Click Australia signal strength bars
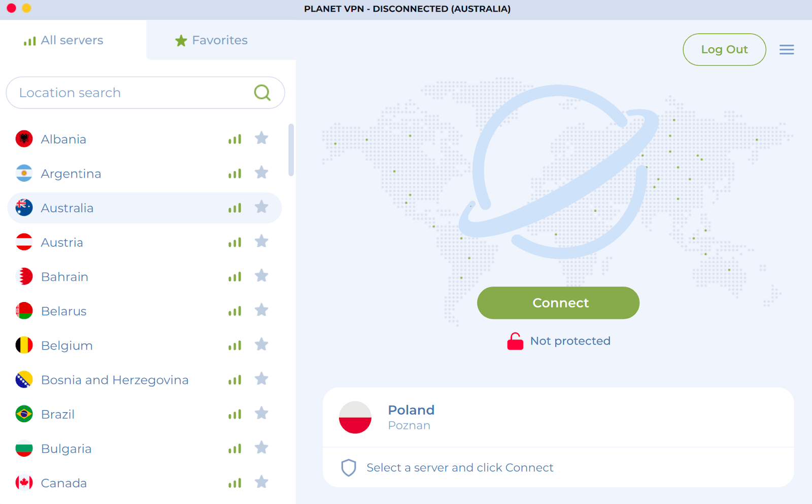 click(x=234, y=208)
